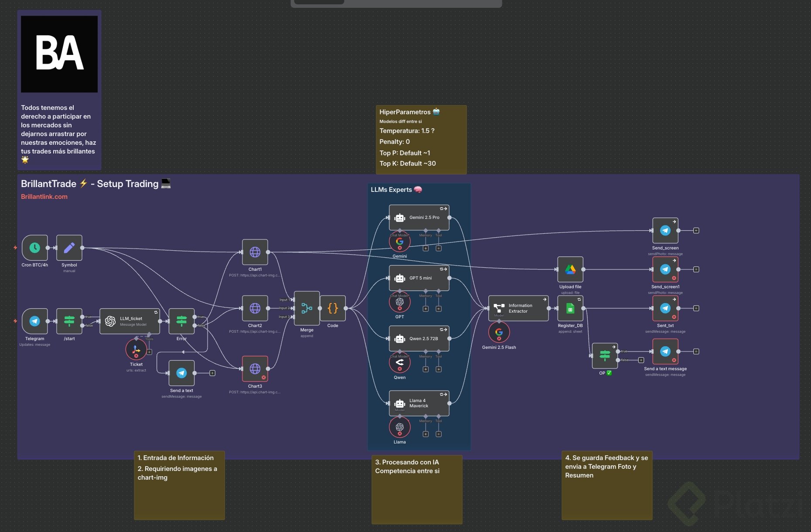
Task: Click the BA logo image
Action: tap(59, 54)
